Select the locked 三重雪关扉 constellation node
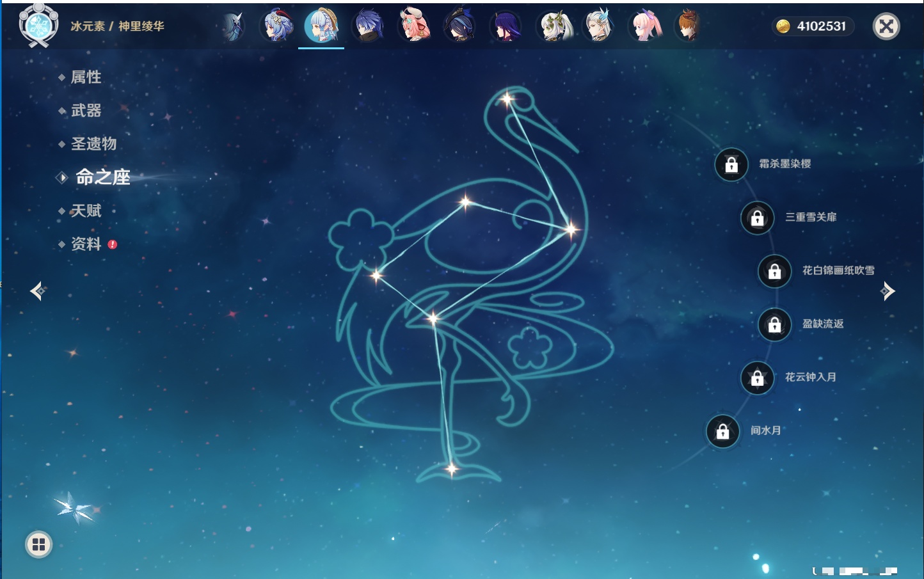924x579 pixels. pos(758,218)
